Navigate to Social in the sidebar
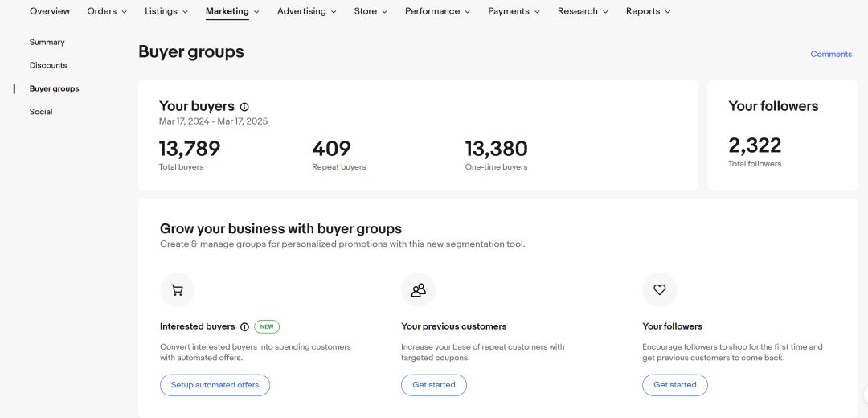Viewport: 868px width, 418px height. click(41, 112)
